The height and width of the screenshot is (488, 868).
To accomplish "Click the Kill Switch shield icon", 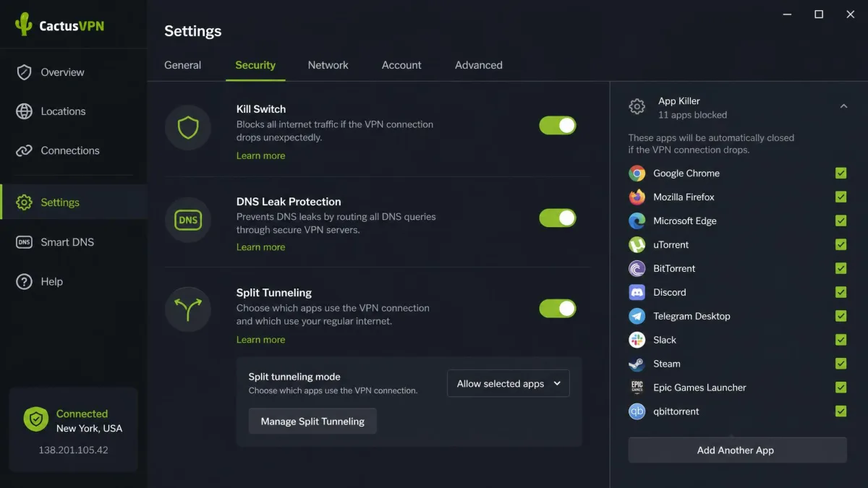I will tap(188, 128).
